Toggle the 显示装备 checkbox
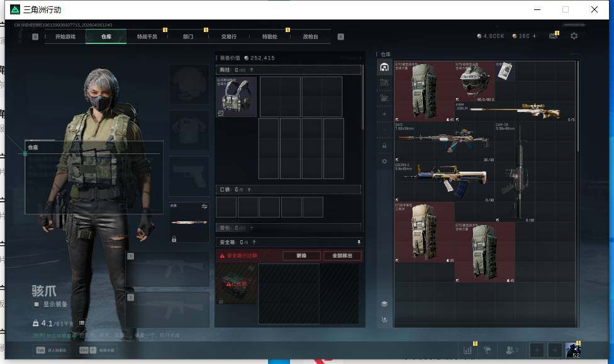Viewport: 614px width, 364px height. click(36, 304)
